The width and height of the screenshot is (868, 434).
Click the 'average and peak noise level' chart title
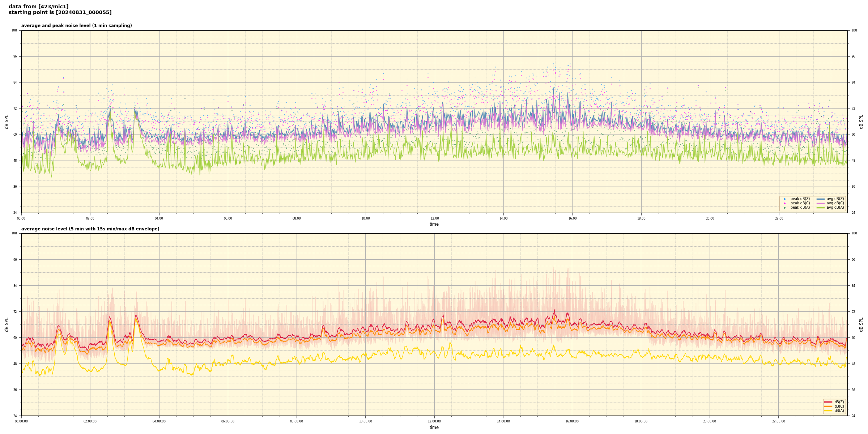tap(76, 26)
